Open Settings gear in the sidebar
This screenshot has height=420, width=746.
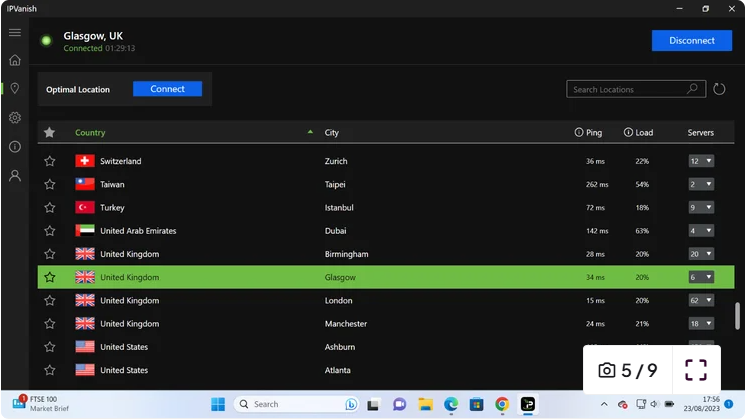coord(15,117)
